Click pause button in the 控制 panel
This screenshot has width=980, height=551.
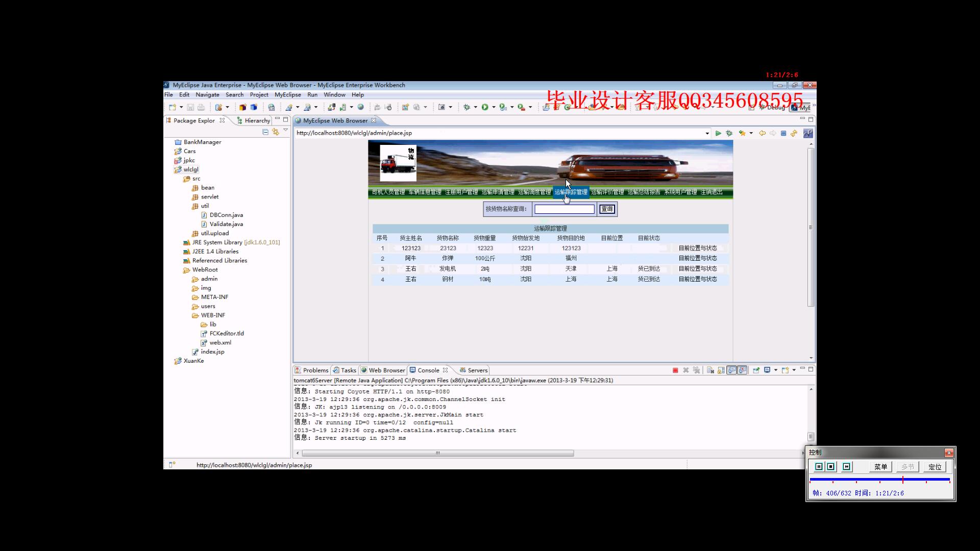click(819, 467)
